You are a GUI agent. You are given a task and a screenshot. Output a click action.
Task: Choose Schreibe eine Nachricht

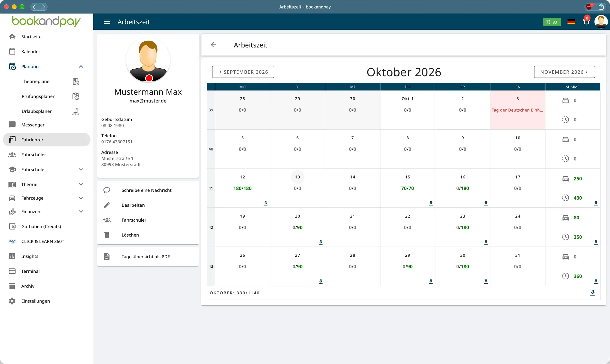click(x=148, y=190)
